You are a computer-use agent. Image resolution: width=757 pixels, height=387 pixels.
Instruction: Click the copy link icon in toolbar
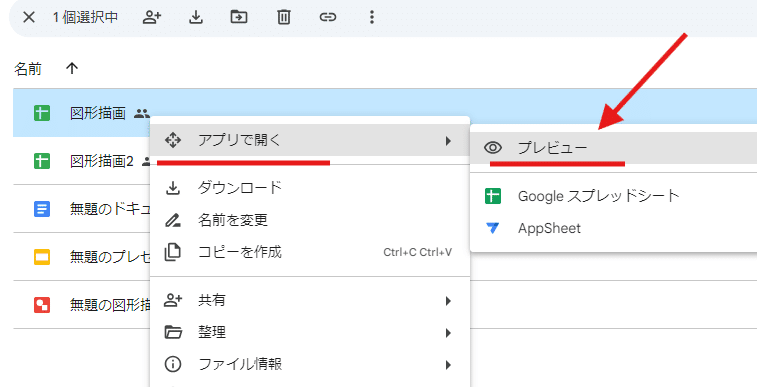[x=328, y=17]
